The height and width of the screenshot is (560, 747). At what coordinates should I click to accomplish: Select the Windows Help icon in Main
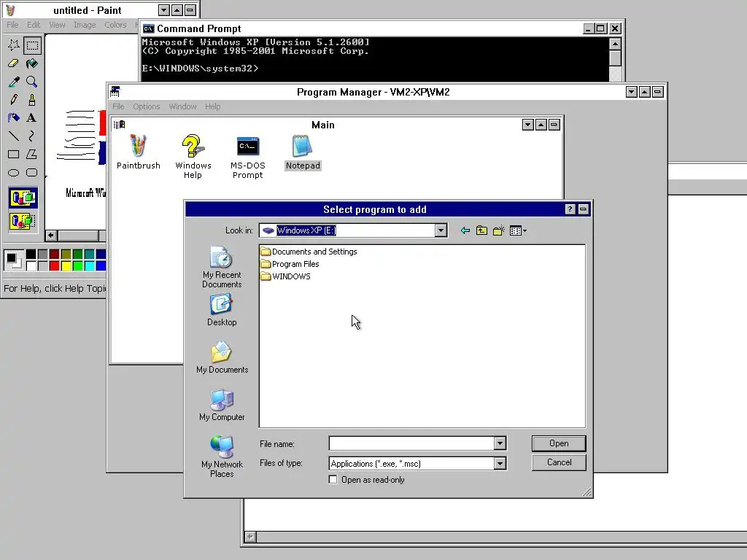coord(193,156)
